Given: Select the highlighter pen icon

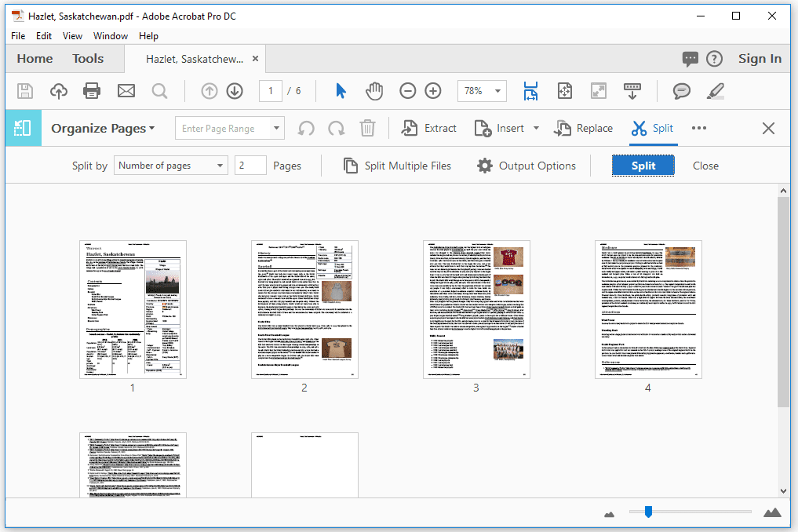Looking at the screenshot, I should (715, 90).
